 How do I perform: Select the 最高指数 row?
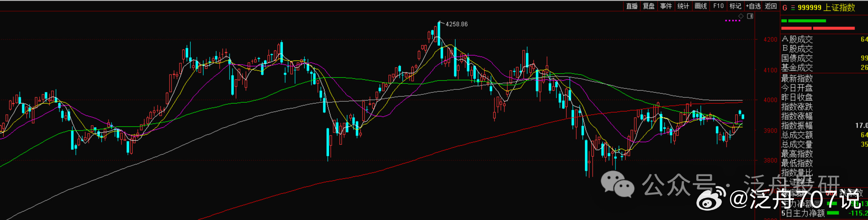point(824,154)
